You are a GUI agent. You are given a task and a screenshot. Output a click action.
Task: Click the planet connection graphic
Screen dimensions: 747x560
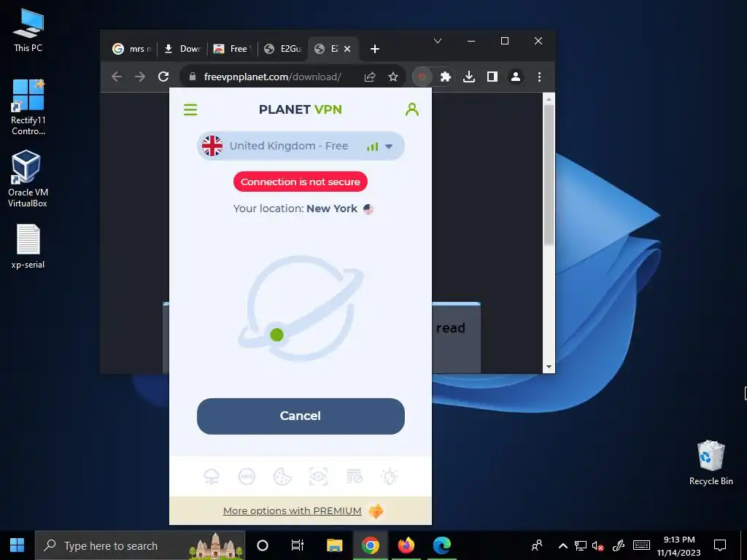click(x=301, y=308)
